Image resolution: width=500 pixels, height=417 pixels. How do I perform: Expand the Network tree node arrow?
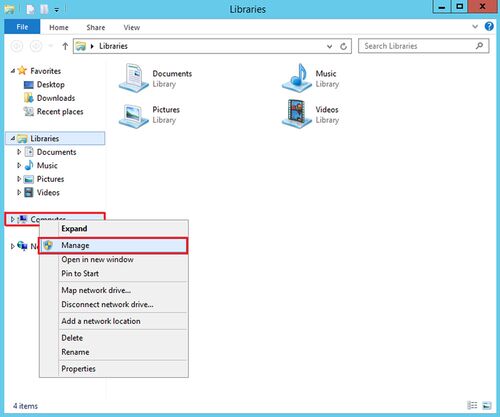point(13,246)
